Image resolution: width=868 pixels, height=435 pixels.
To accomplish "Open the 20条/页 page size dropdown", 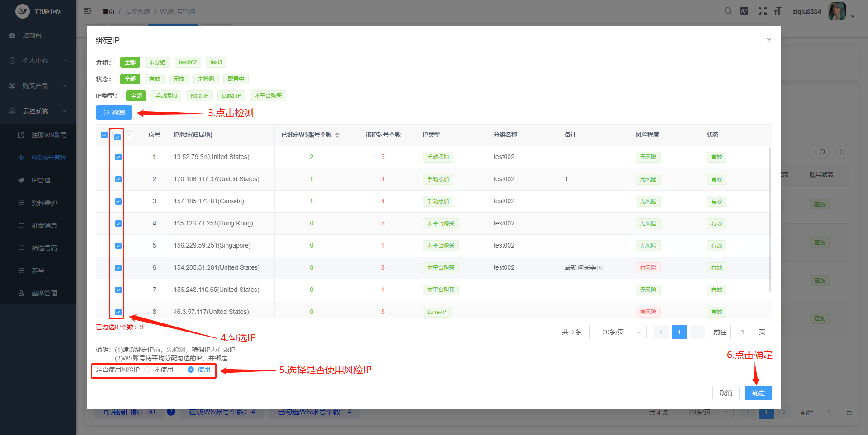I will click(618, 332).
